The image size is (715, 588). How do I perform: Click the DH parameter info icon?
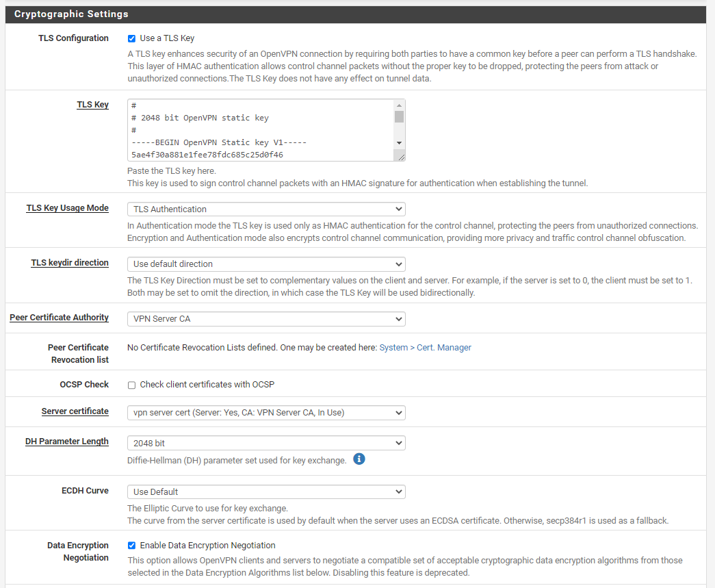click(x=359, y=459)
